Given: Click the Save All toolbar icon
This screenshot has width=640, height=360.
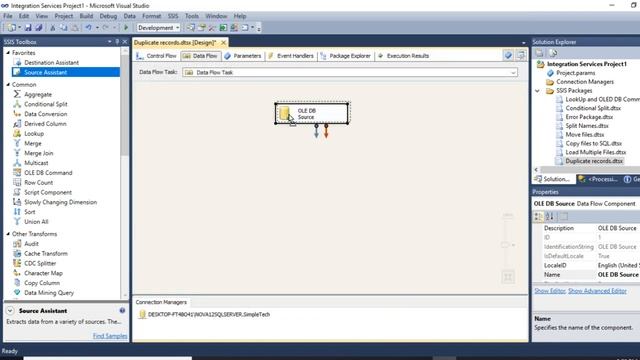Looking at the screenshot, I should [x=39, y=28].
